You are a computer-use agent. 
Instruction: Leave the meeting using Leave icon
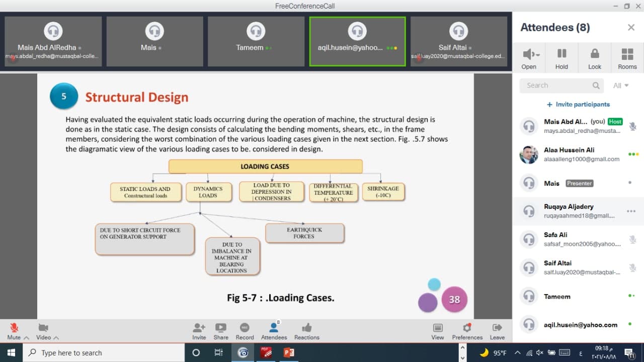[x=497, y=328]
